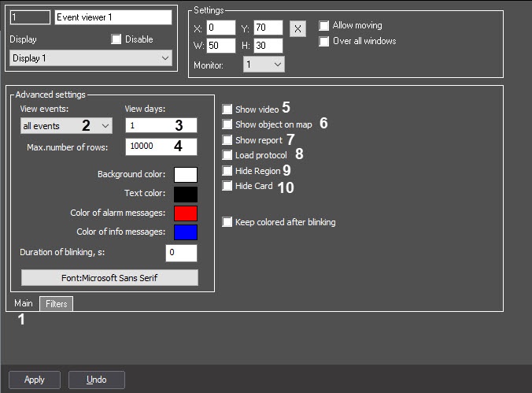This screenshot has height=393, width=532.
Task: Click the Y coordinate field
Action: tap(268, 28)
